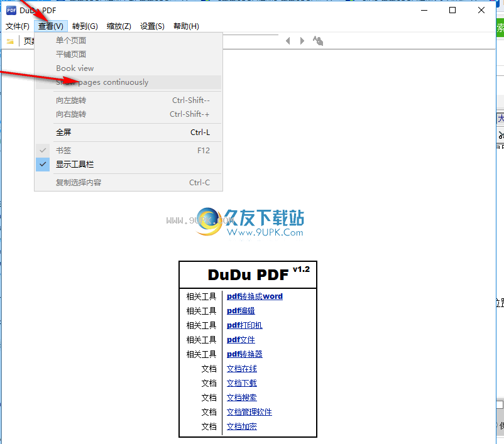Open the pdf编辑 link
Image resolution: width=504 pixels, height=444 pixels.
241,311
